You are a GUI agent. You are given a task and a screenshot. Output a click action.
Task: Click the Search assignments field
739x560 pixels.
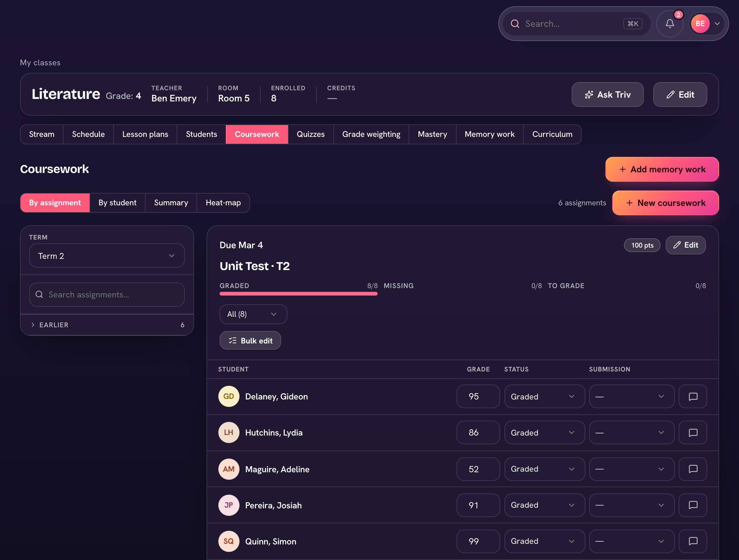[x=107, y=294]
